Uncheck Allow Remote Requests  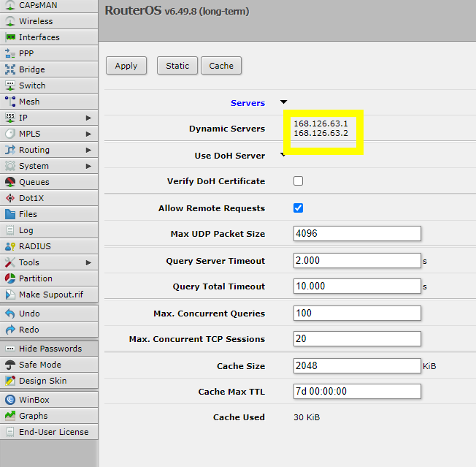[x=298, y=208]
